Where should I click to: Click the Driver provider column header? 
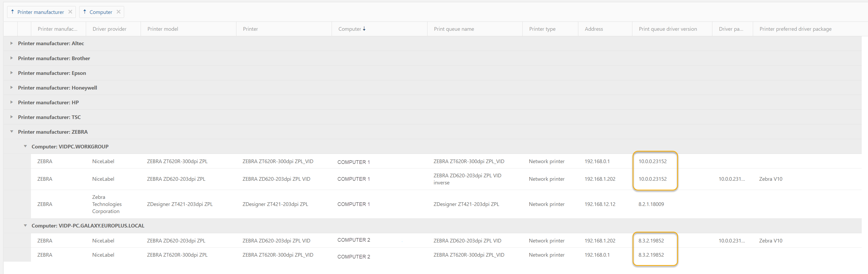(109, 29)
